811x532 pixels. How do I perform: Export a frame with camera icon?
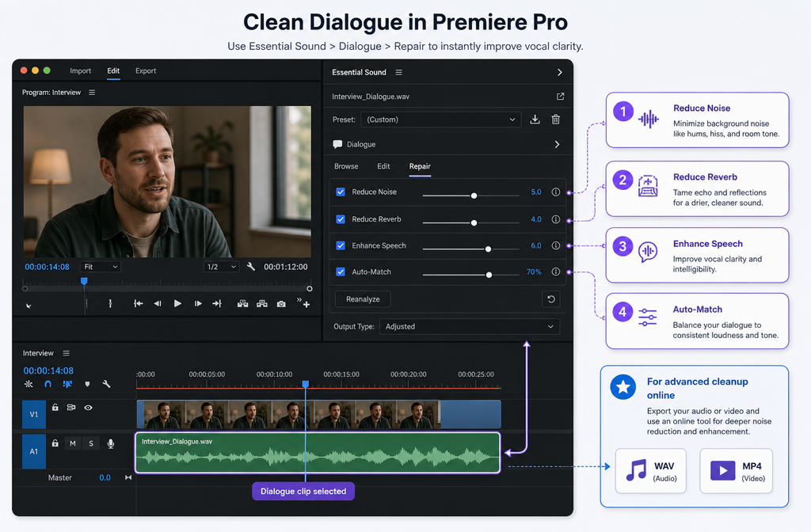pos(281,304)
